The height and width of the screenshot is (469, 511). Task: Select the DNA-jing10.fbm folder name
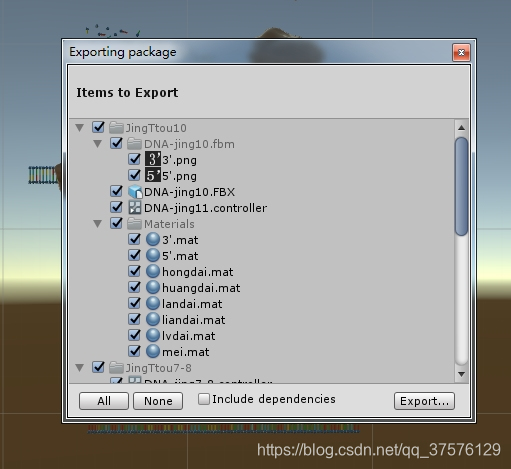click(x=189, y=144)
